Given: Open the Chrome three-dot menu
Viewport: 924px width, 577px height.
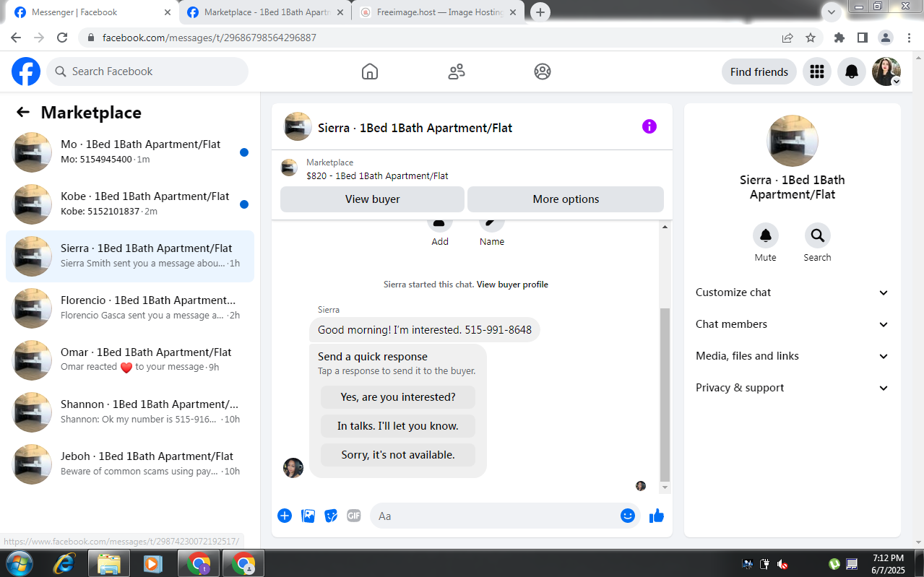Looking at the screenshot, I should (x=907, y=38).
